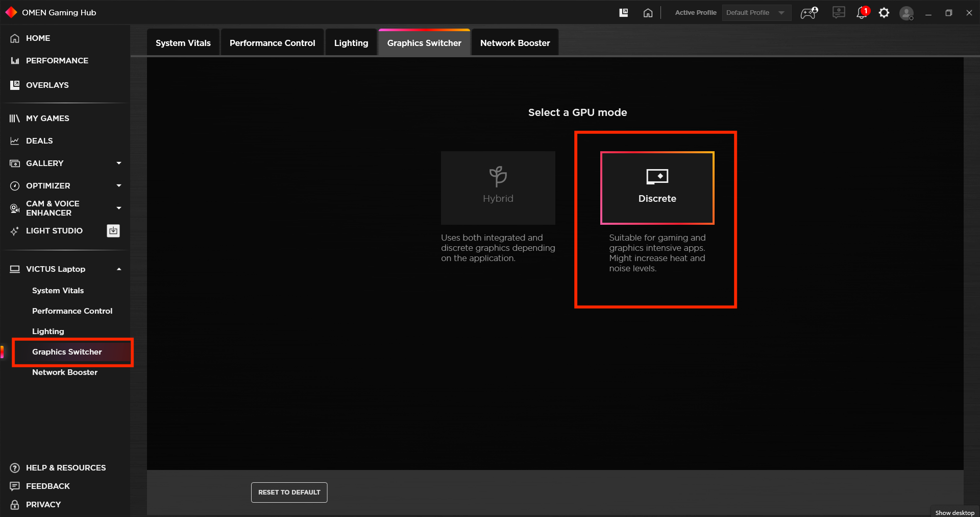Open the overlays icon in title bar
This screenshot has height=517, width=980.
point(624,13)
